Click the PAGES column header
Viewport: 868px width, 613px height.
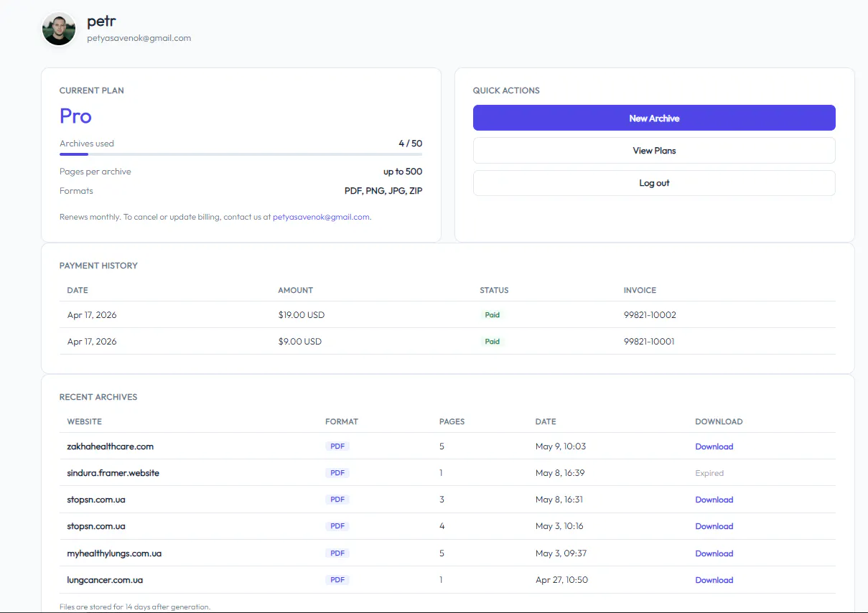pos(452,421)
